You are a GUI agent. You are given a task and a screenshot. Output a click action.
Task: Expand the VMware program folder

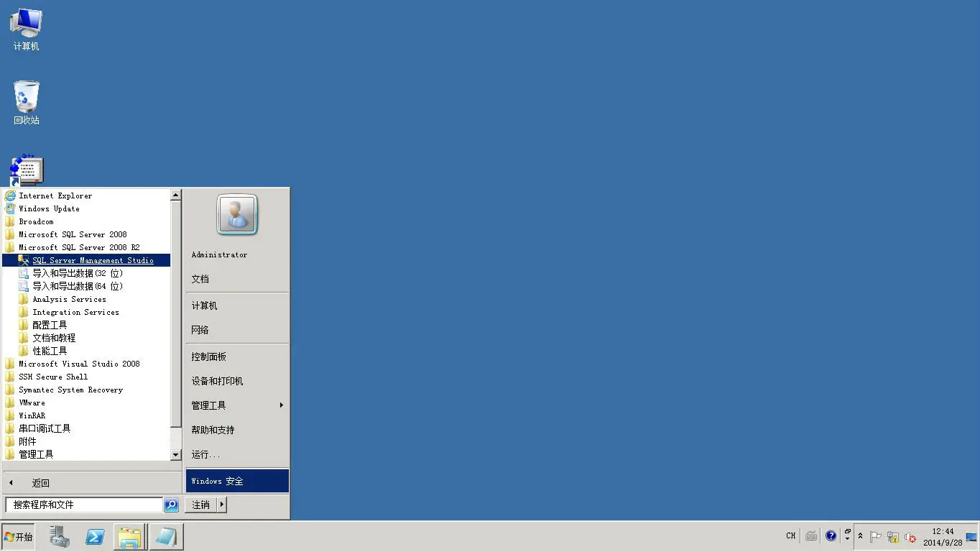[x=86, y=402]
